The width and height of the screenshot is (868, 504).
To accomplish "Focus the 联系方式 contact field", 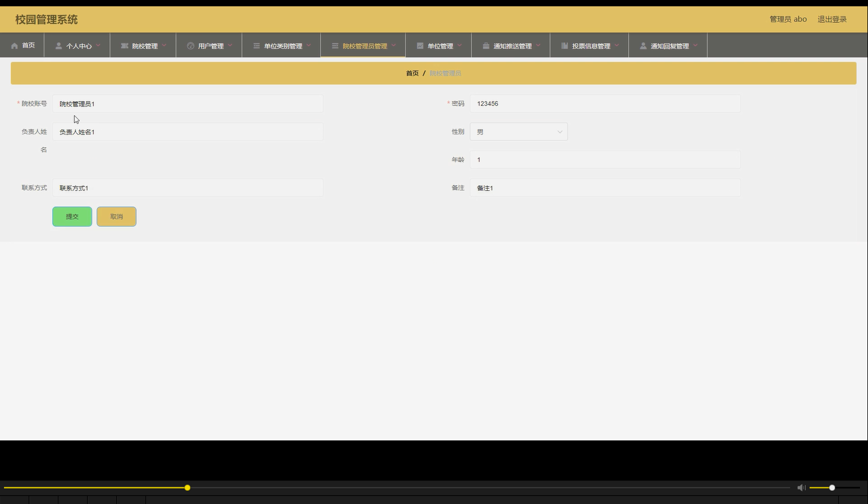I will click(188, 188).
